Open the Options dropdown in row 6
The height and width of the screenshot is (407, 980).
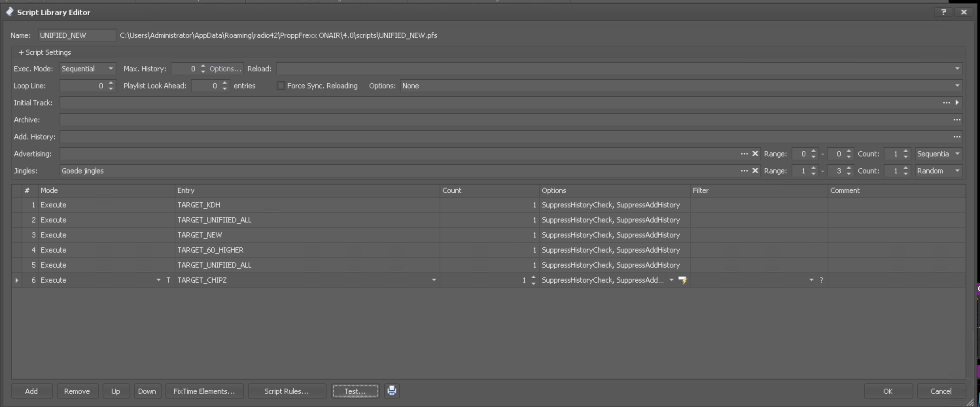tap(672, 280)
